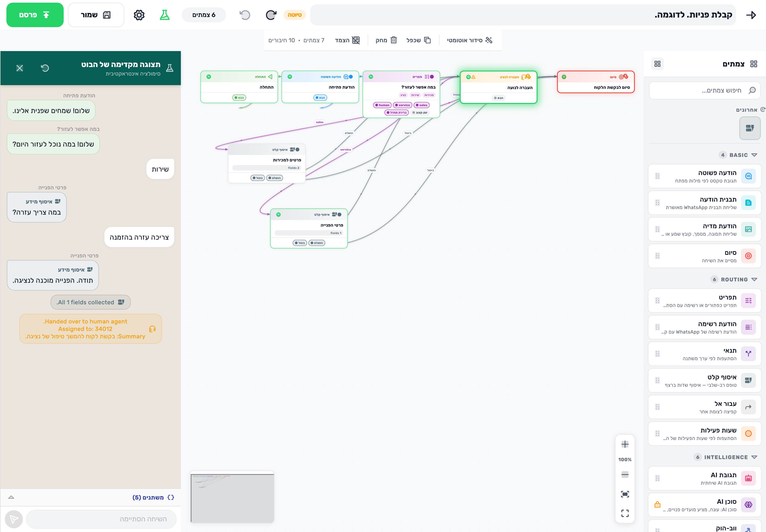
Task: Click the canvas minimap thumbnail
Action: (x=232, y=497)
